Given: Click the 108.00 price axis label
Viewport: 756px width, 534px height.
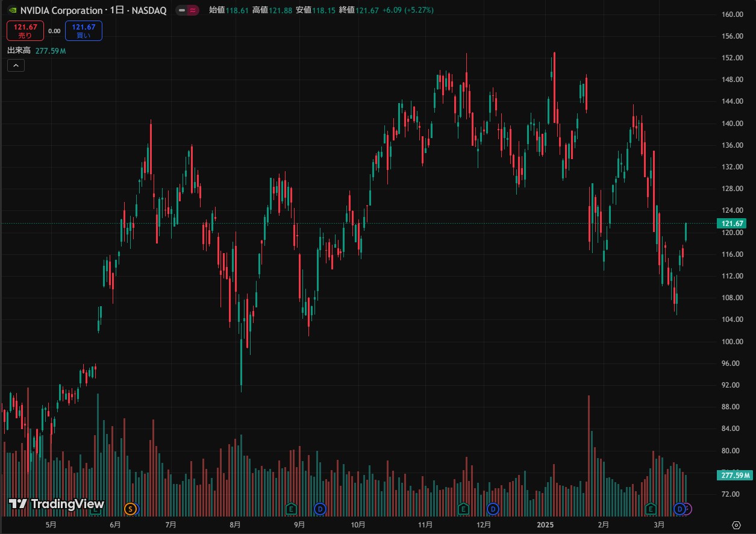Looking at the screenshot, I should pos(731,298).
